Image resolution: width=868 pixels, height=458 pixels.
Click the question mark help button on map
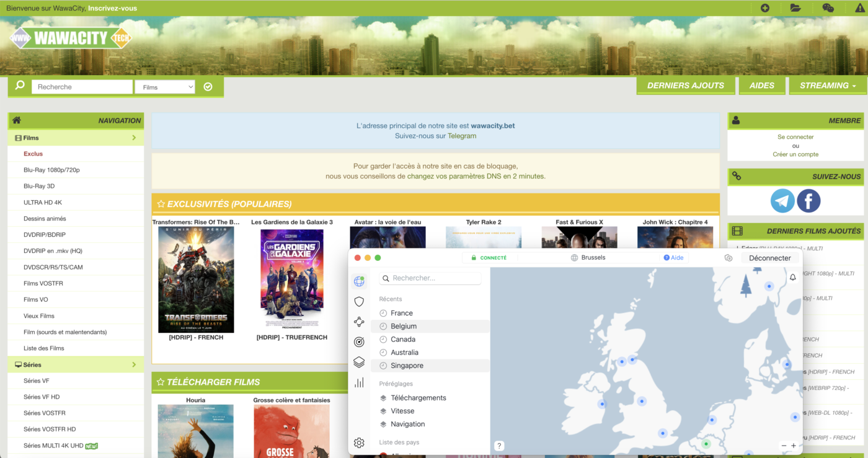click(499, 446)
